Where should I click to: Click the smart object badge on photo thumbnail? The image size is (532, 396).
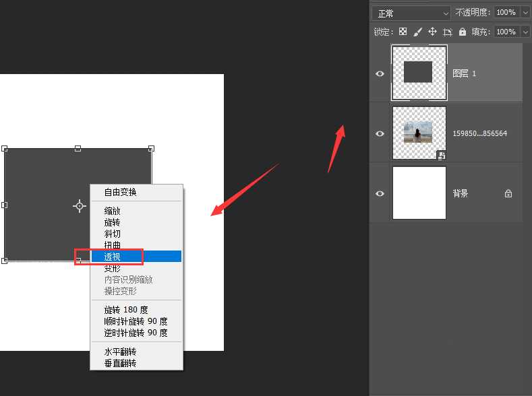click(x=441, y=155)
